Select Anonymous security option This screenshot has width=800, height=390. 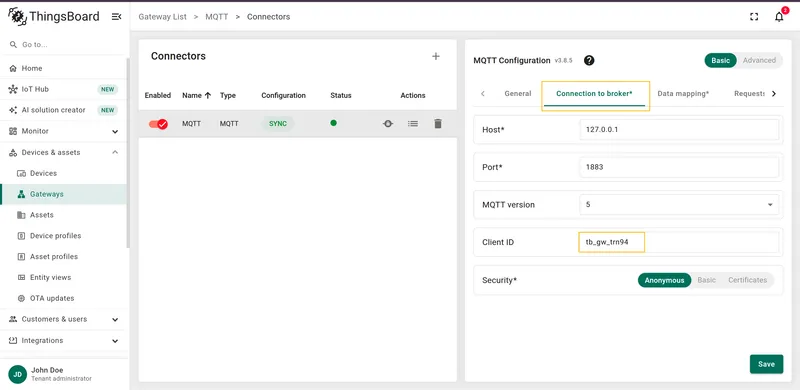(x=664, y=280)
